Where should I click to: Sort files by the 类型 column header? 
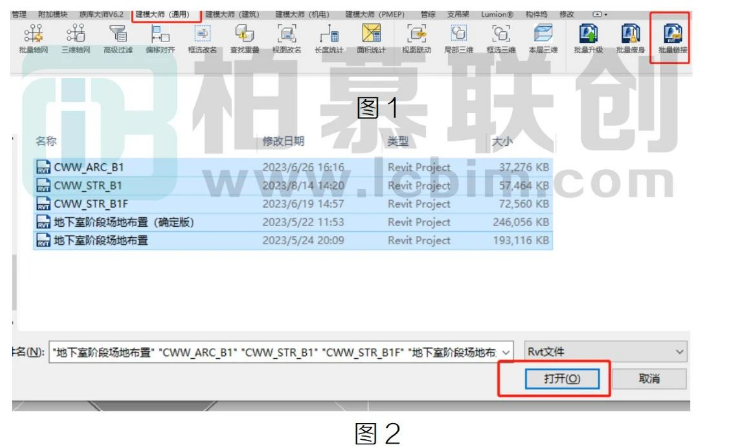pyautogui.click(x=398, y=141)
